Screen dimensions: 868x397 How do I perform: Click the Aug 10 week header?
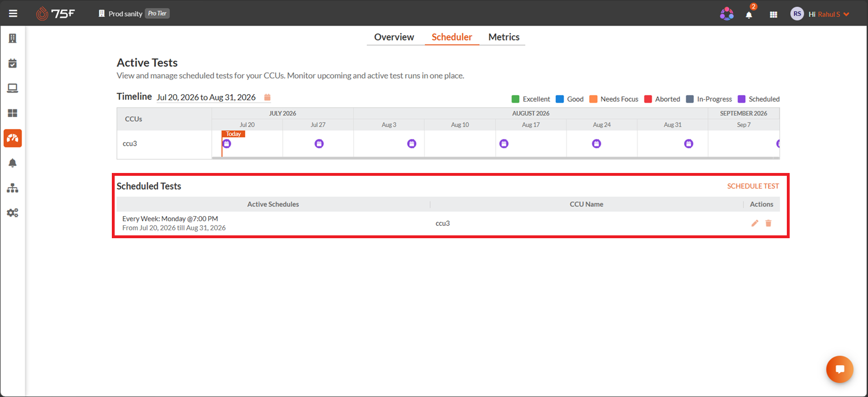tap(460, 125)
